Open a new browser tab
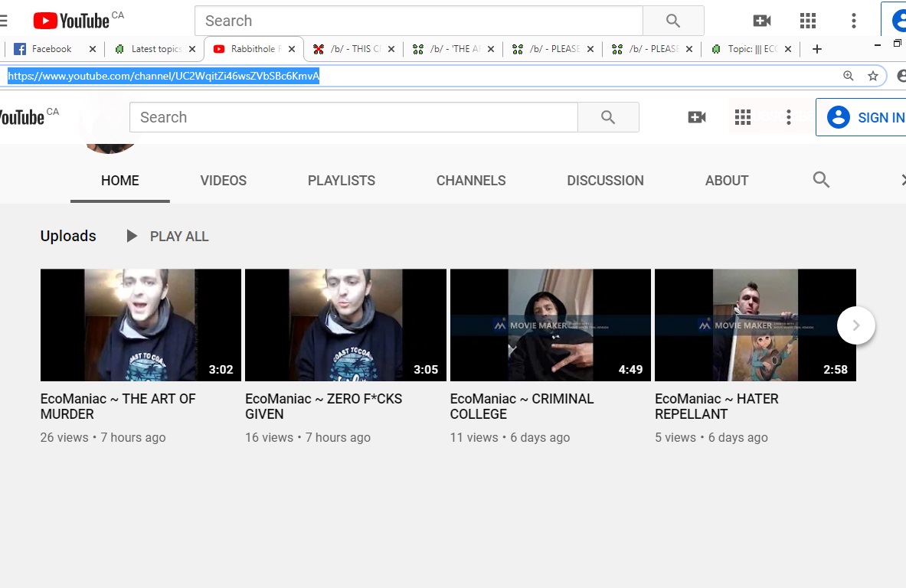 817,49
